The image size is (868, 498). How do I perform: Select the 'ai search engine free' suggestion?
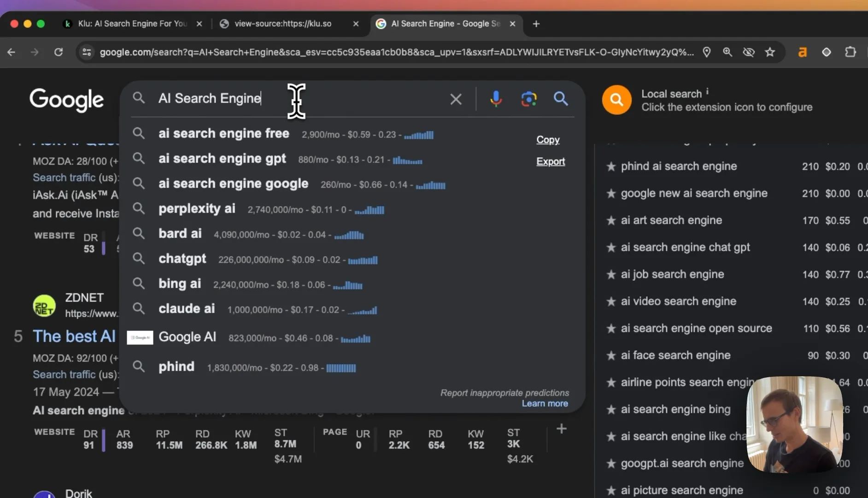point(224,134)
